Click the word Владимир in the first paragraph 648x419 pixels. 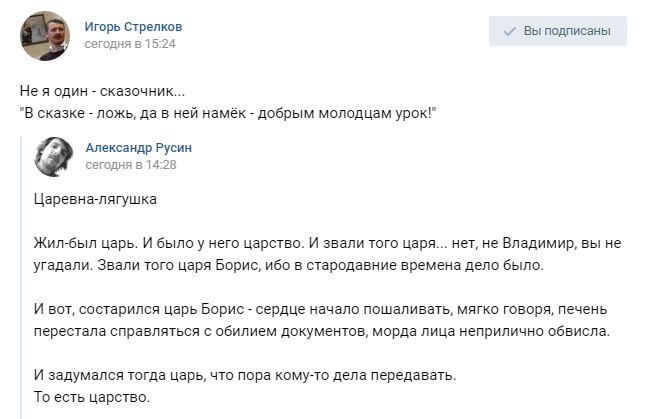click(538, 243)
